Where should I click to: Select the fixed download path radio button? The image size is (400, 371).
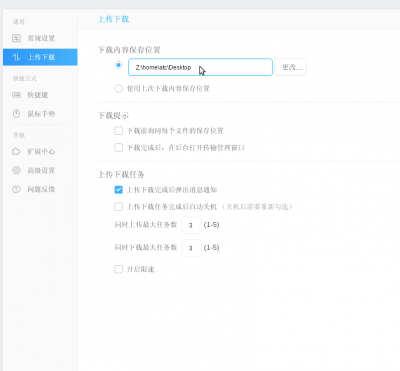click(x=118, y=65)
